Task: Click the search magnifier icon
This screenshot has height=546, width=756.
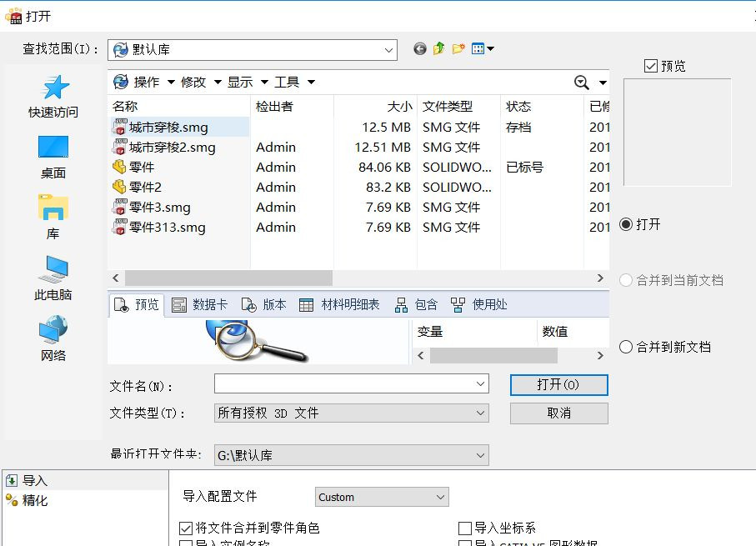Action: coord(582,82)
